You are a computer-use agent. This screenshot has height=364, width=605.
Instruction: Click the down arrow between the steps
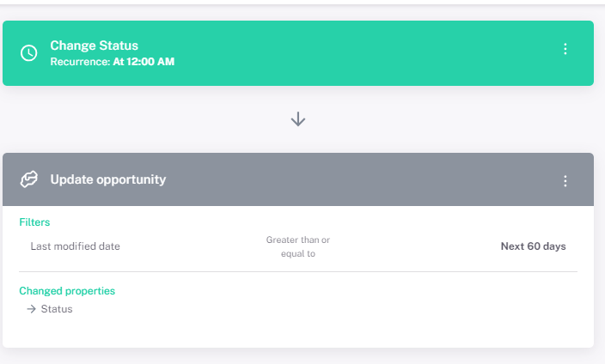298,119
